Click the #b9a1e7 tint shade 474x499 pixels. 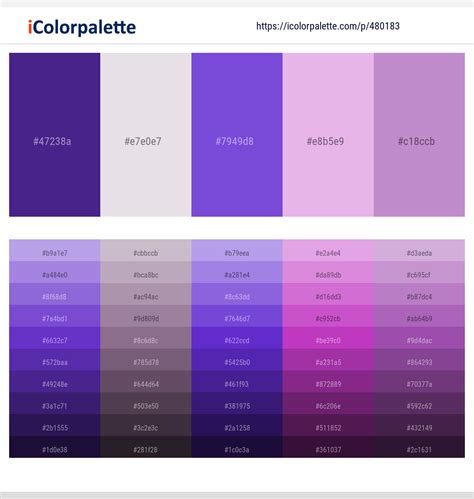coord(55,251)
